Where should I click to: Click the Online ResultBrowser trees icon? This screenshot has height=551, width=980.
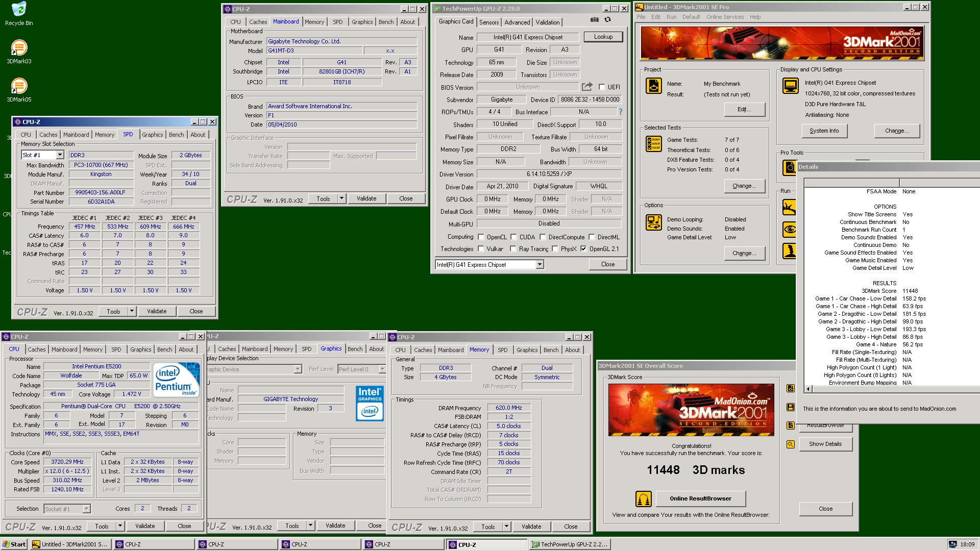coord(643,499)
